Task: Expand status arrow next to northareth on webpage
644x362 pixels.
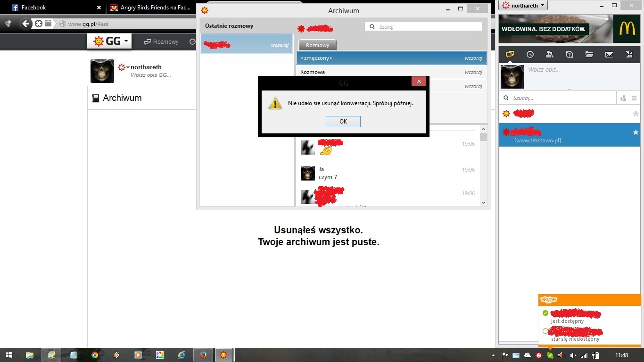Action: click(x=128, y=67)
